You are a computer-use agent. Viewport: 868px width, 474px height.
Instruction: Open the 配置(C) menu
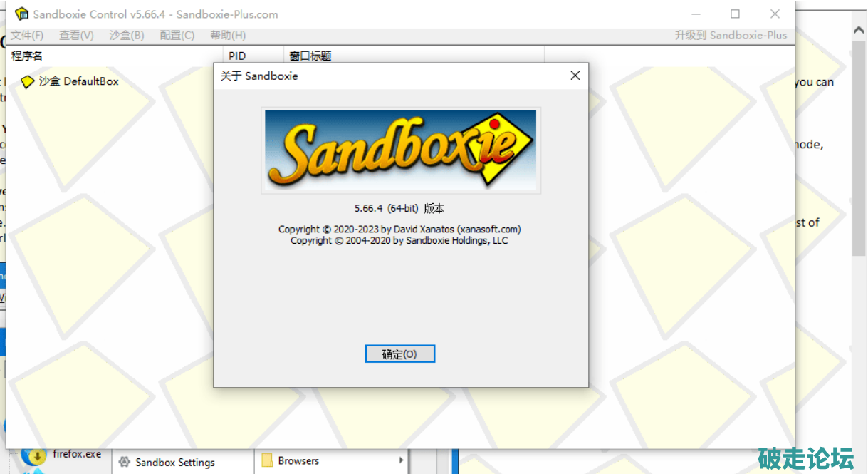177,35
